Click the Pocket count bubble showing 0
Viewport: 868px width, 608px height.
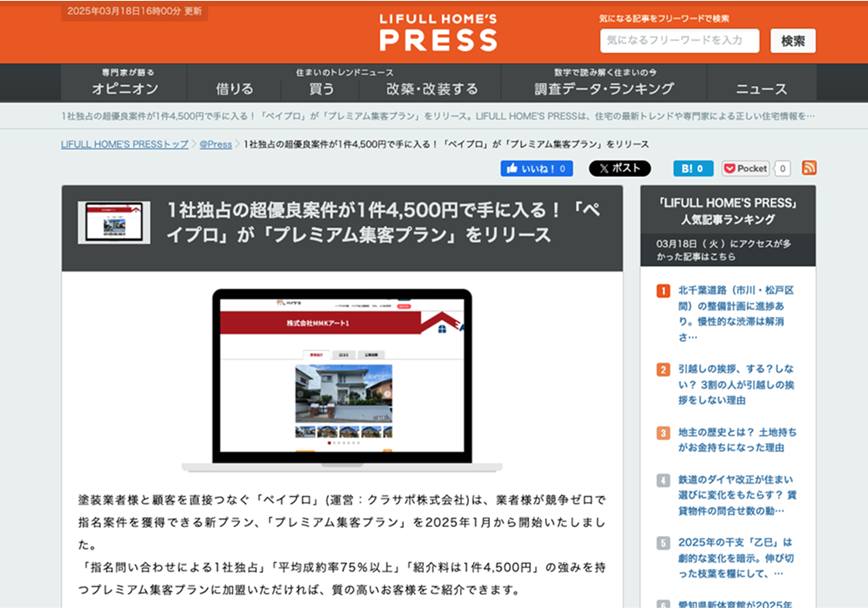(782, 168)
